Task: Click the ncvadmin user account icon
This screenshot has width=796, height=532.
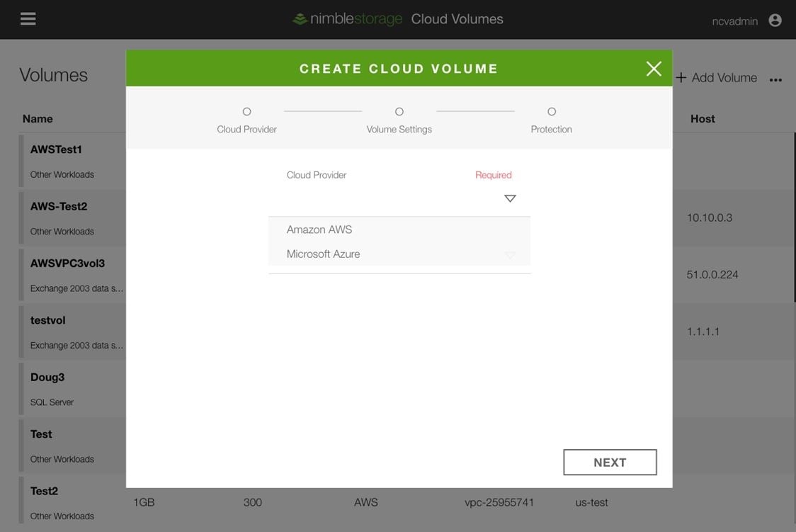Action: (775, 20)
